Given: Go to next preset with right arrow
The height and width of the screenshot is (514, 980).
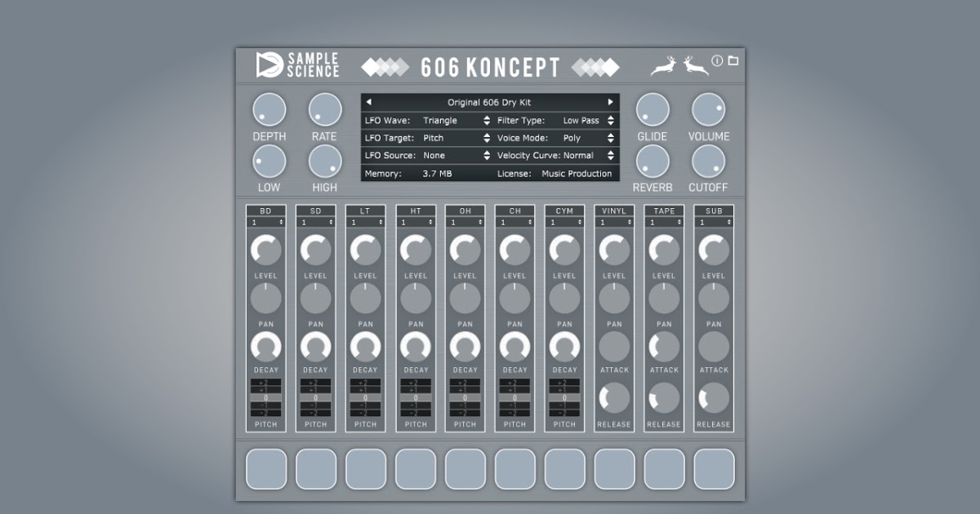Looking at the screenshot, I should (610, 103).
